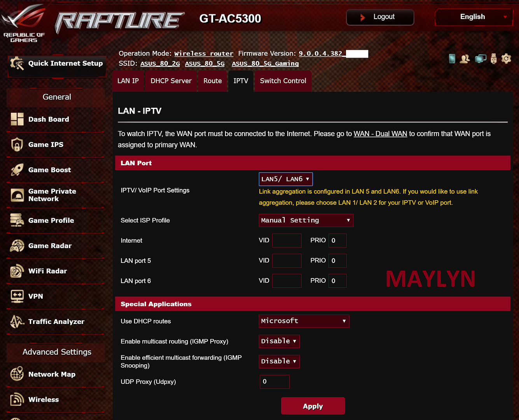Viewport: 519px width, 420px height.
Task: Click the WiFi Radar icon
Action: click(x=17, y=271)
